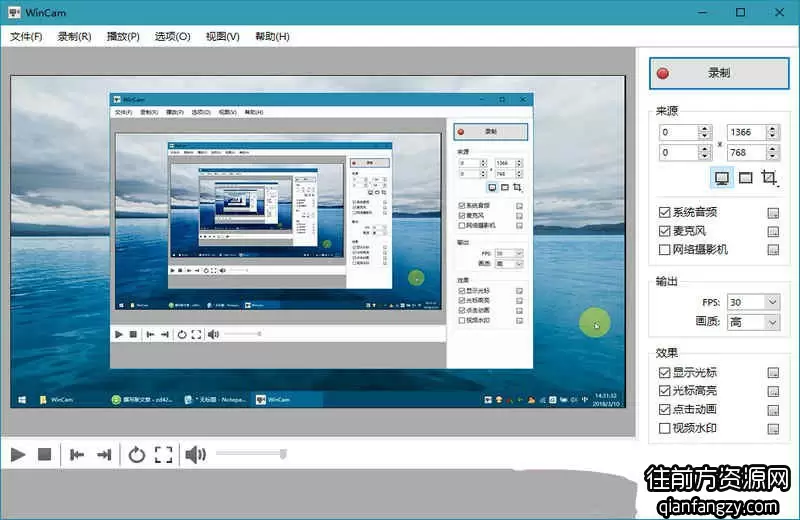Open 视频水印 settings icon
Image resolution: width=800 pixels, height=520 pixels.
773,429
